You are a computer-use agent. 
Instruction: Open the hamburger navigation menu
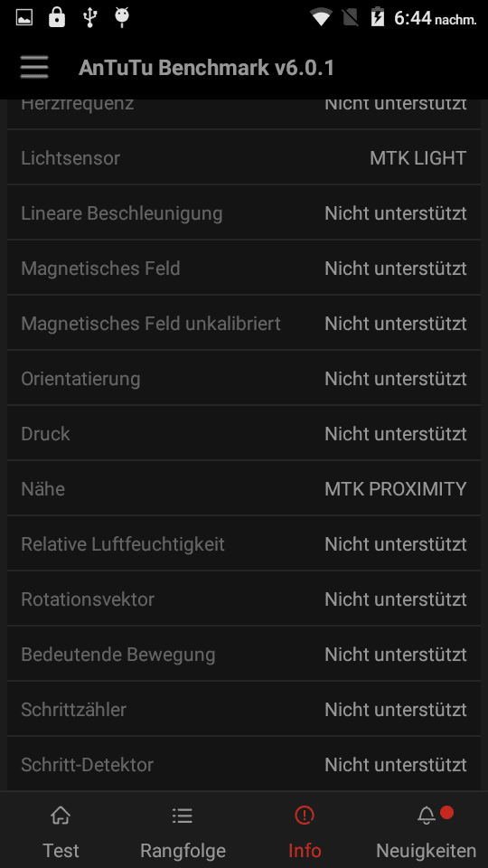click(x=34, y=68)
